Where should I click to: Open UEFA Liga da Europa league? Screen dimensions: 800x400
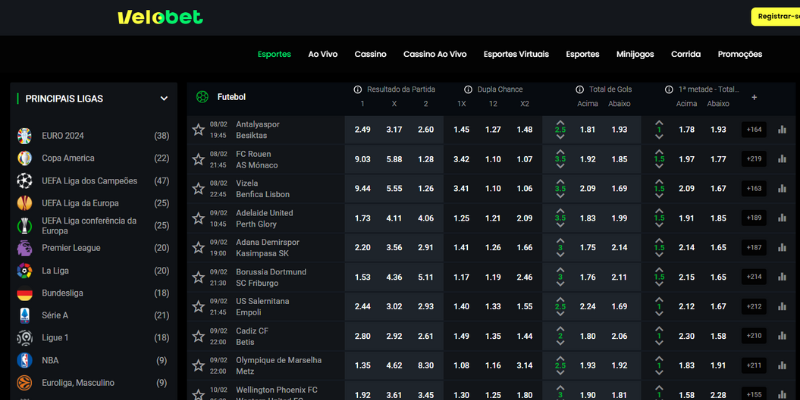pos(94,203)
